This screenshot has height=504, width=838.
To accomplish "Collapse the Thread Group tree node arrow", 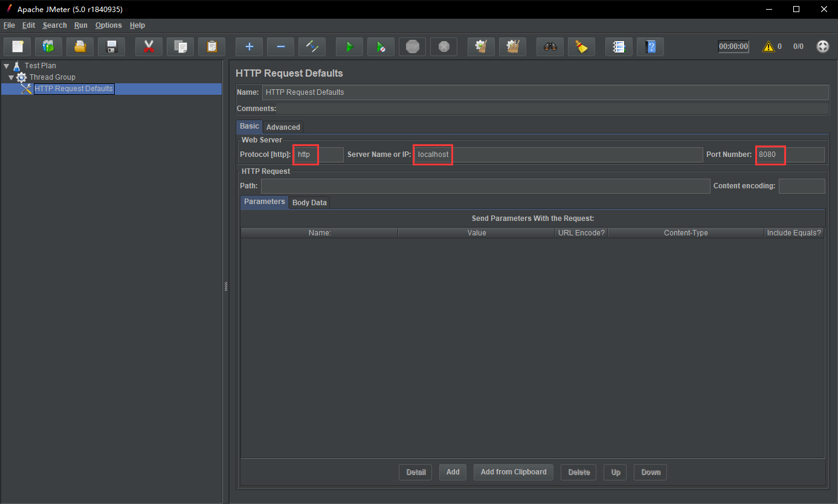I will pos(11,77).
